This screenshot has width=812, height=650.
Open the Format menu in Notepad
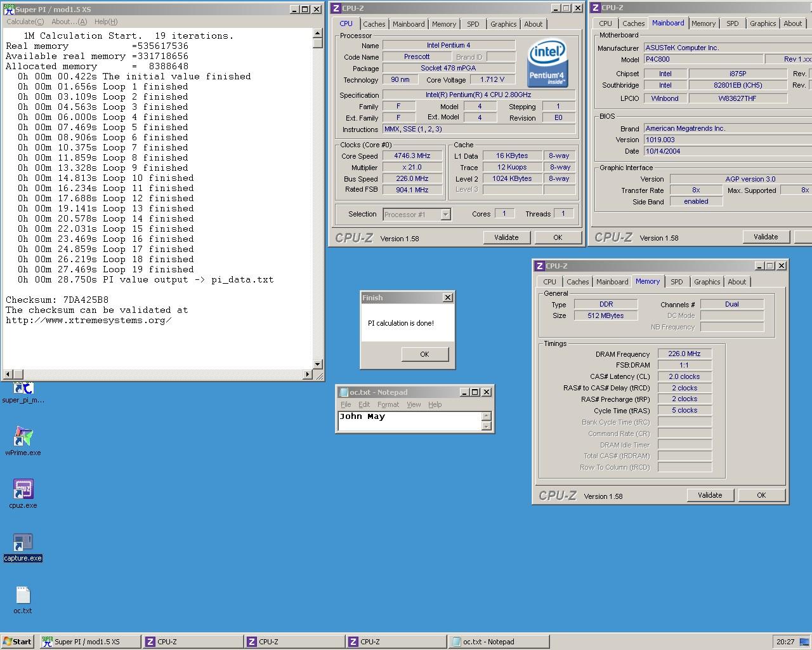(x=388, y=404)
